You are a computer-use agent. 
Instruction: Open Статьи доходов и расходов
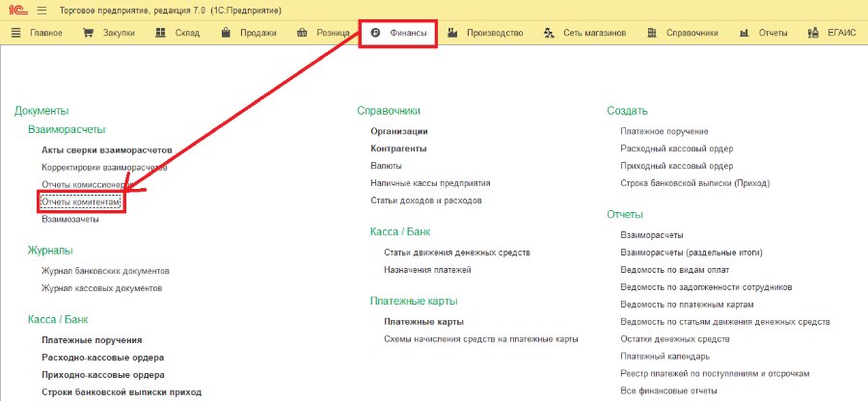coord(426,200)
